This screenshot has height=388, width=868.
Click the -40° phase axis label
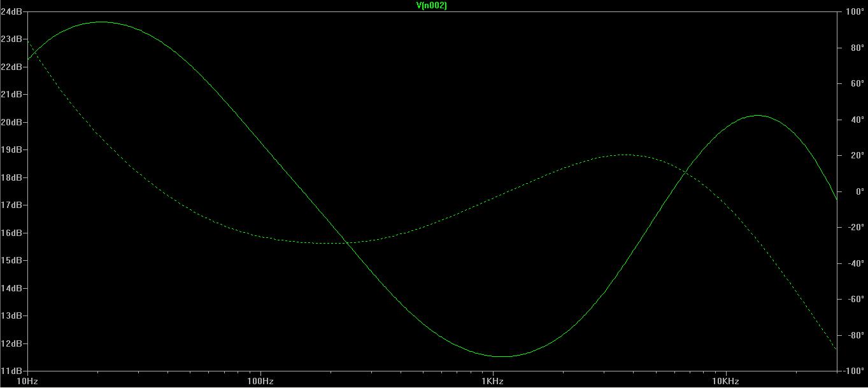point(855,263)
